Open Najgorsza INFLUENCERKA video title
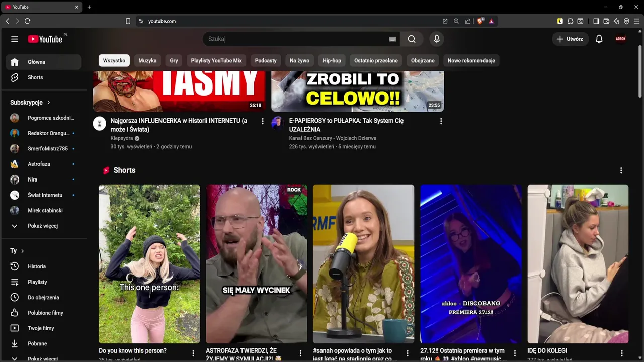 point(179,125)
